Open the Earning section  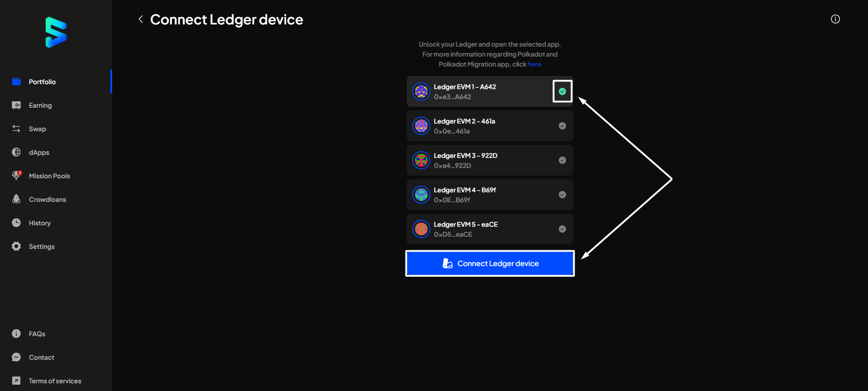(x=40, y=105)
